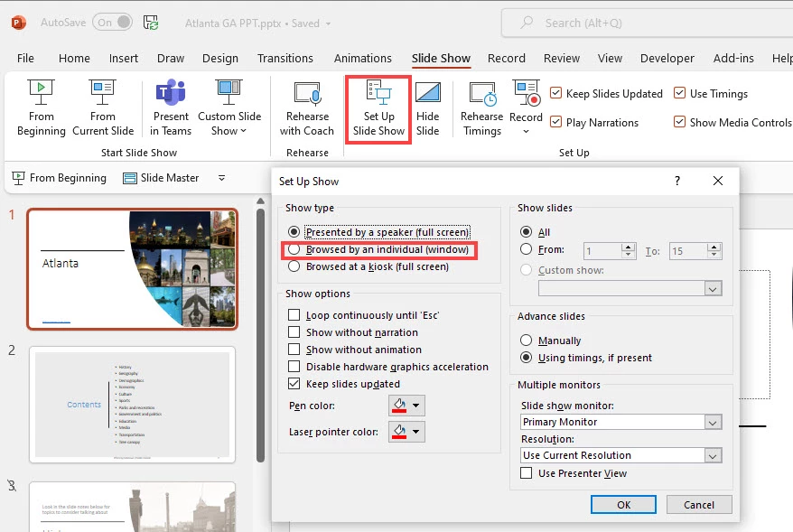Select the From slide range radio
This screenshot has height=532, width=793.
526,249
